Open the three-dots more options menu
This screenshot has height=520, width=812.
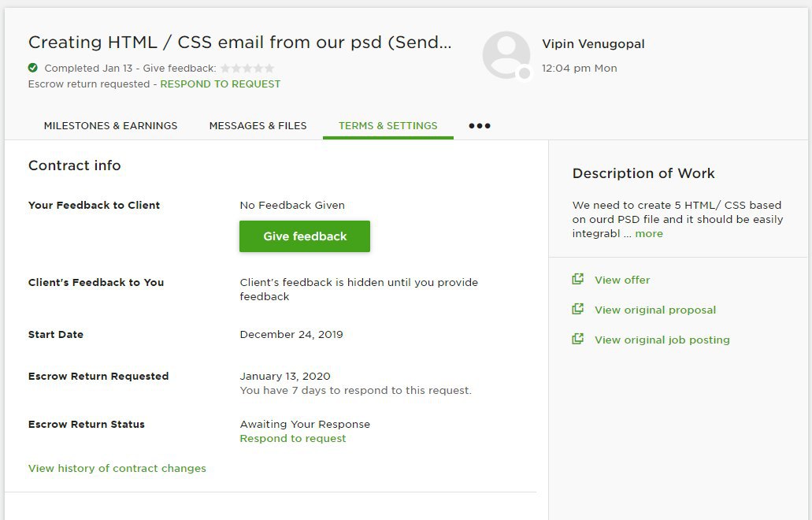(480, 126)
